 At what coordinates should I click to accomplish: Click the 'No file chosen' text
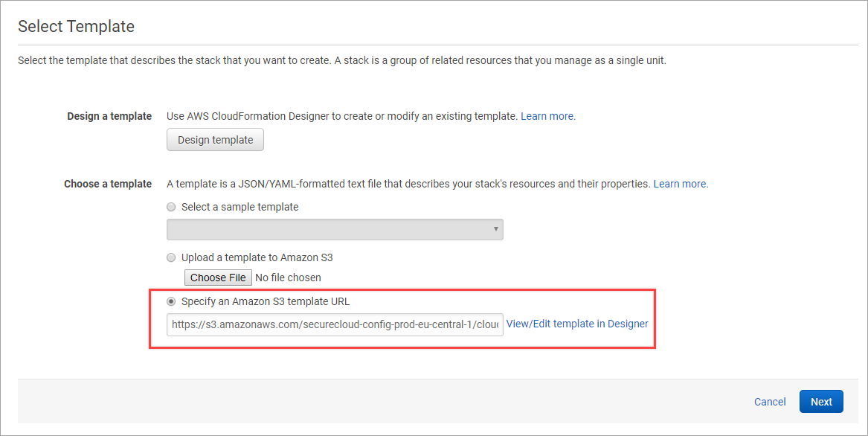point(288,278)
